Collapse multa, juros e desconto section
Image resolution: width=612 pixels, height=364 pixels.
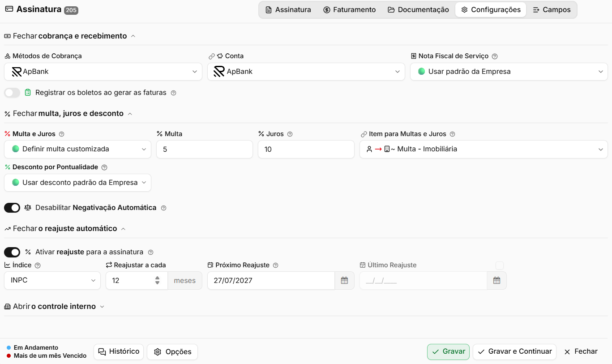[68, 114]
